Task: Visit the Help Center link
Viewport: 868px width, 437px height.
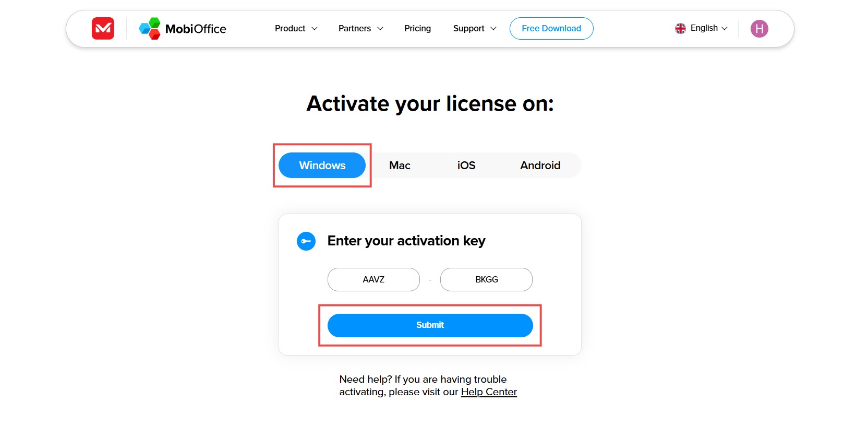Action: [489, 392]
